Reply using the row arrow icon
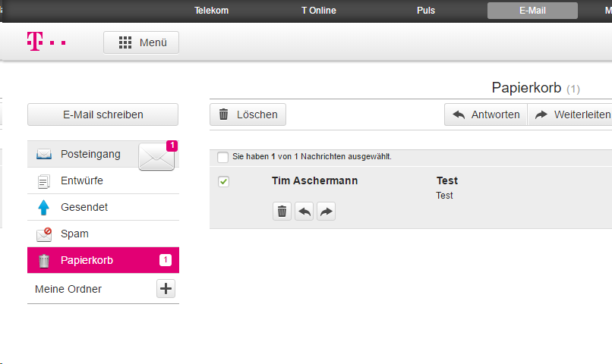The width and height of the screenshot is (612, 364). tap(304, 212)
